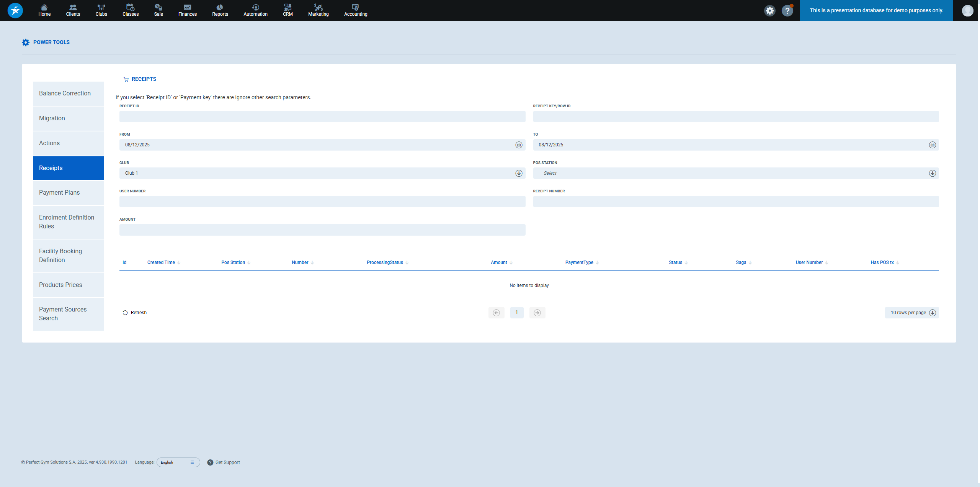Image resolution: width=980 pixels, height=487 pixels.
Task: Click the help question mark icon
Action: tap(787, 11)
